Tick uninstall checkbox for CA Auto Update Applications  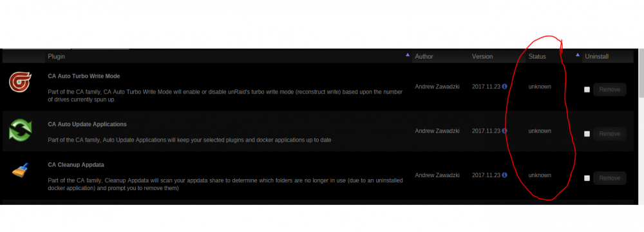[x=587, y=133]
